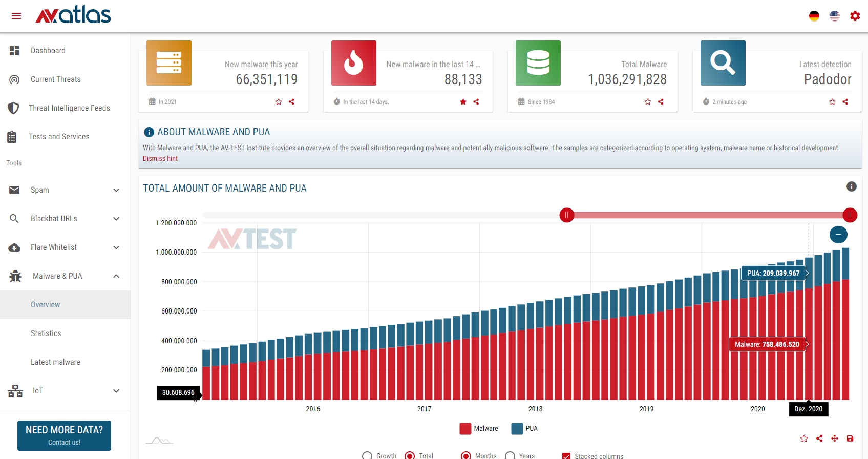
Task: Zoom out chart with round minus button
Action: point(838,235)
